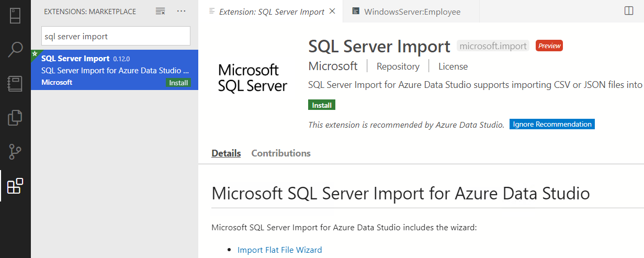Image resolution: width=644 pixels, height=258 pixels.
Task: Open the License link
Action: pos(453,66)
